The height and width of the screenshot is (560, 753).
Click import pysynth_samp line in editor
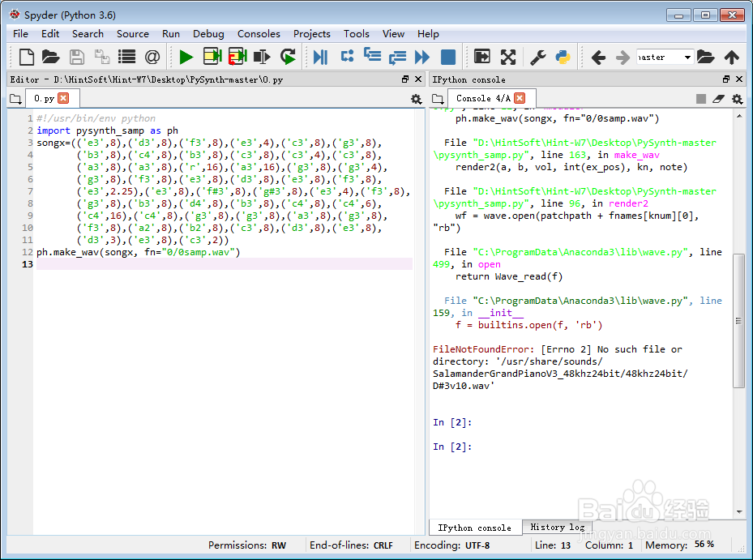107,130
